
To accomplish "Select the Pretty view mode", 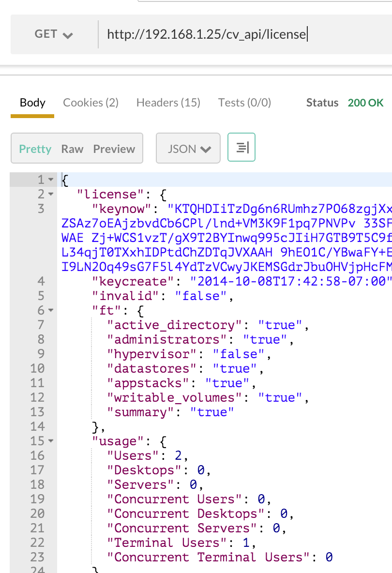I will [35, 149].
